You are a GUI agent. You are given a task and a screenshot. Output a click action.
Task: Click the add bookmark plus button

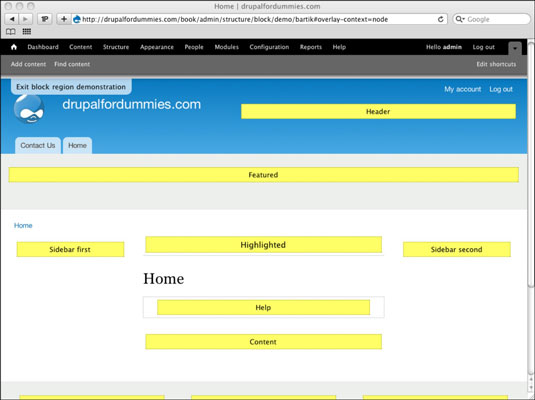(64, 19)
